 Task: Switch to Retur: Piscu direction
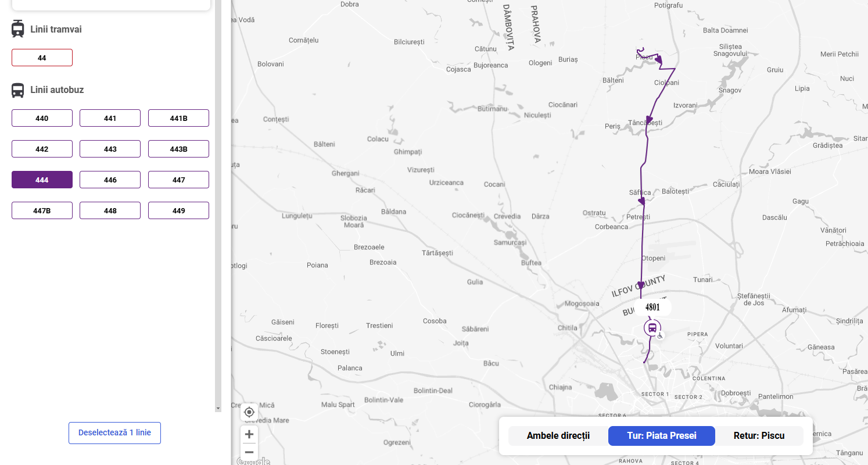[x=759, y=435]
